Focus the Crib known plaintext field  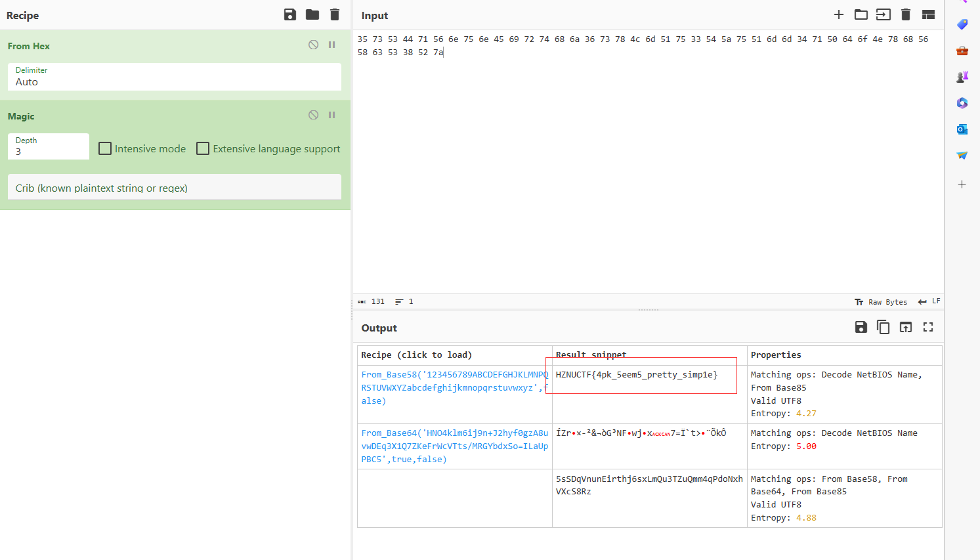(174, 188)
